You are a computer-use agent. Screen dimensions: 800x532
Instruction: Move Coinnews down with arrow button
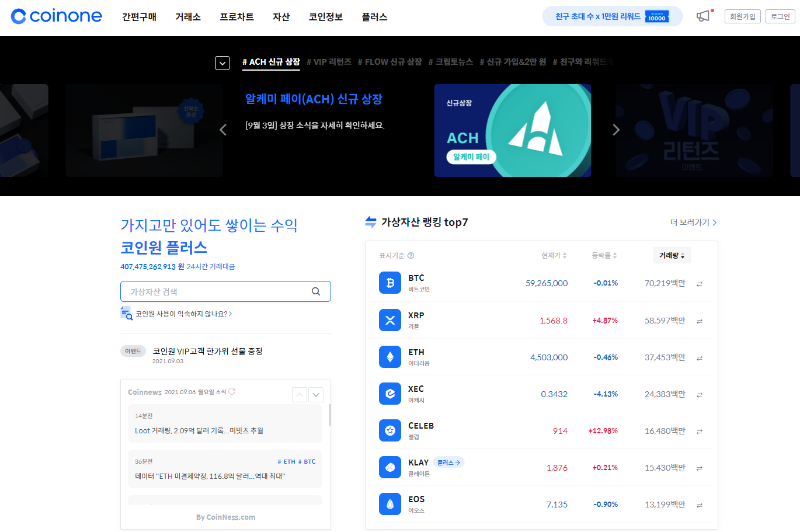[316, 395]
